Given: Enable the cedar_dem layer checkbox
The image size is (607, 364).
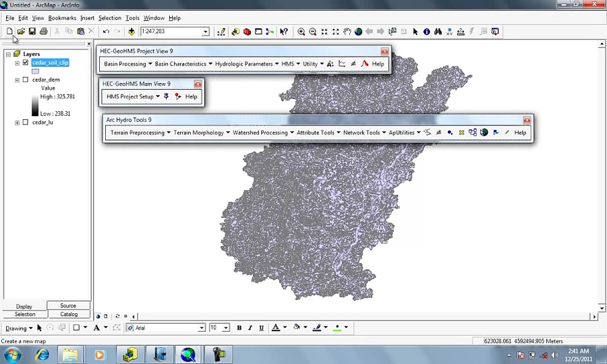Looking at the screenshot, I should point(26,80).
